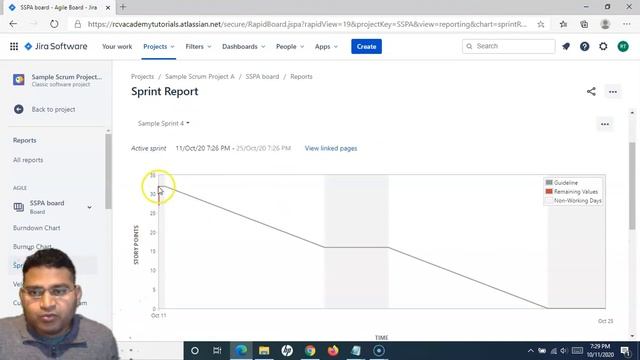The width and height of the screenshot is (640, 360).
Task: Open the chart more options ellipsis
Action: tap(605, 124)
